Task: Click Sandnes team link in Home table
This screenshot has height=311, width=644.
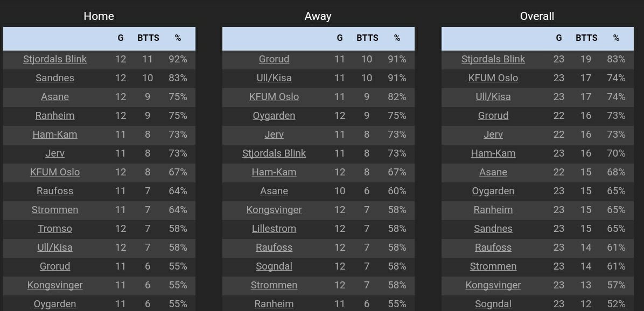Action: point(55,78)
